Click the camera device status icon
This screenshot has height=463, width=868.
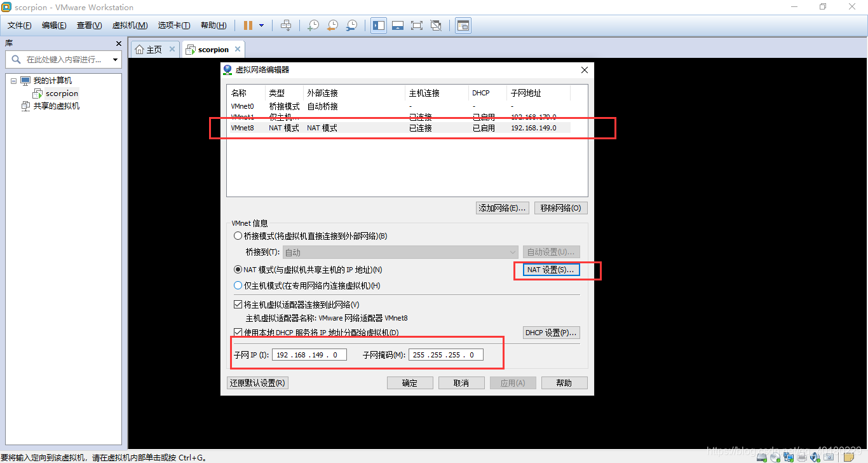(x=829, y=457)
